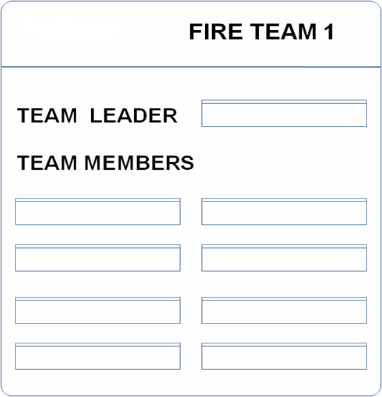Screen dimensions: 382x397
Task: Select the first-row right team member field
Action: point(284,212)
